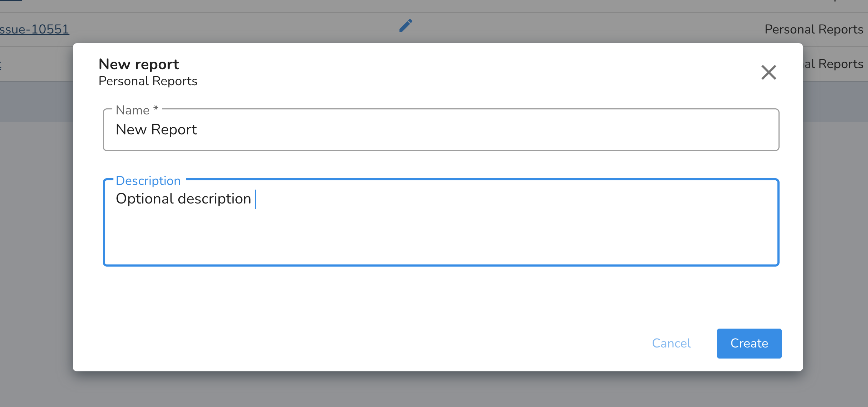Image resolution: width=868 pixels, height=407 pixels.
Task: Click the pencil edit icon beside issue-10551
Action: click(406, 26)
